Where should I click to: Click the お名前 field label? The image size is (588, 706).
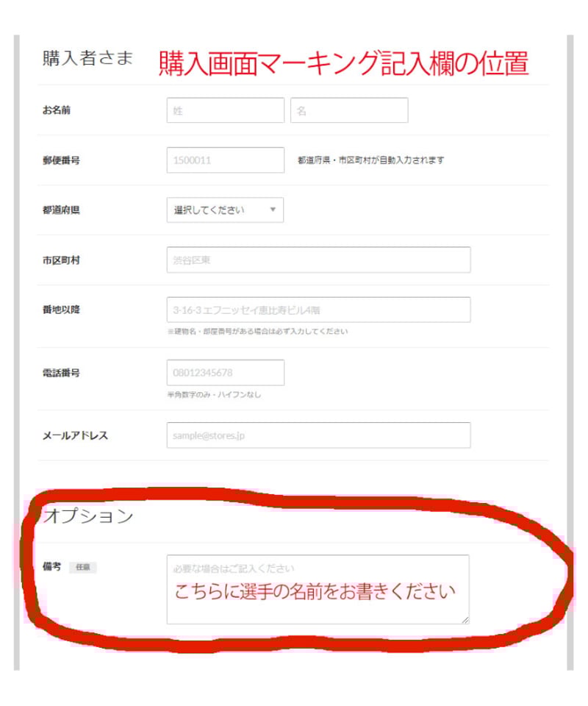(57, 110)
